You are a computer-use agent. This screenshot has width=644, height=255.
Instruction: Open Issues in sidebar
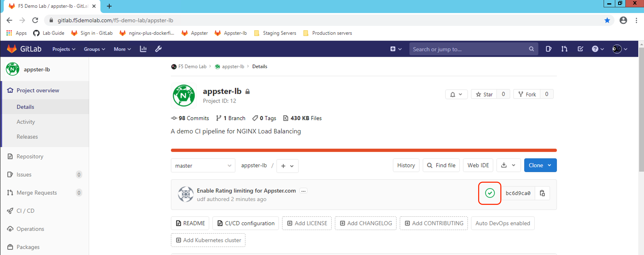(x=24, y=174)
